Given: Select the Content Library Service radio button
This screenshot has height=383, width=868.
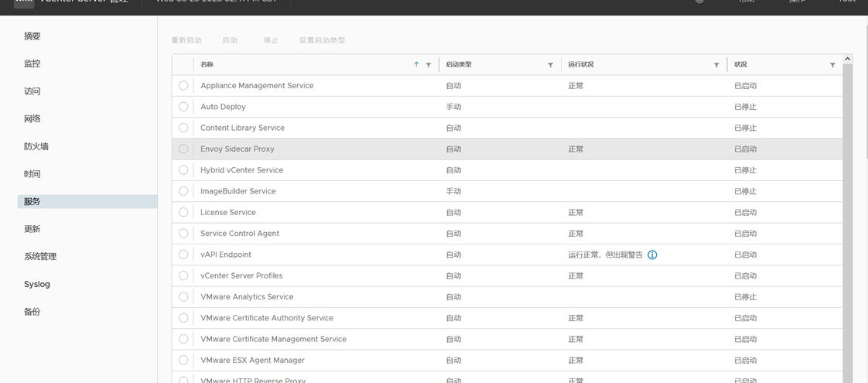Looking at the screenshot, I should click(183, 128).
